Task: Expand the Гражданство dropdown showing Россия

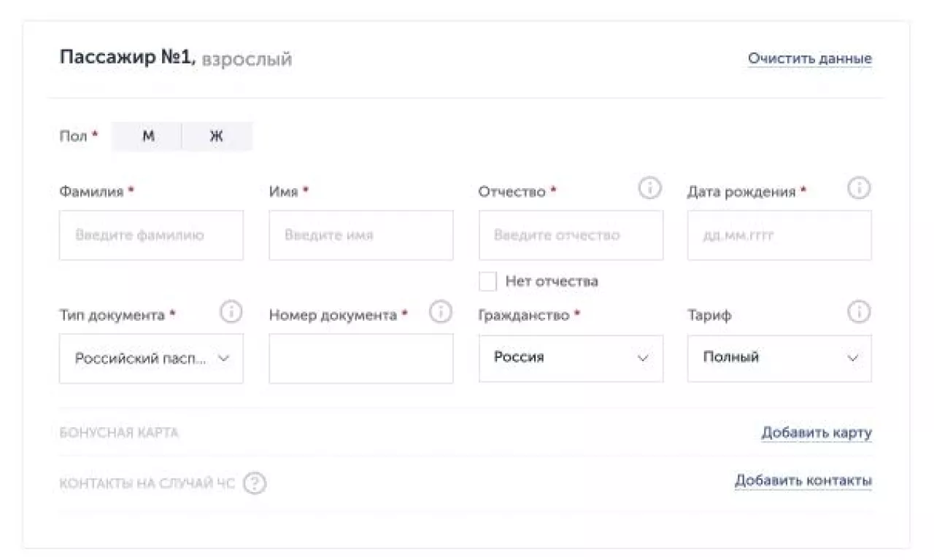Action: point(571,358)
